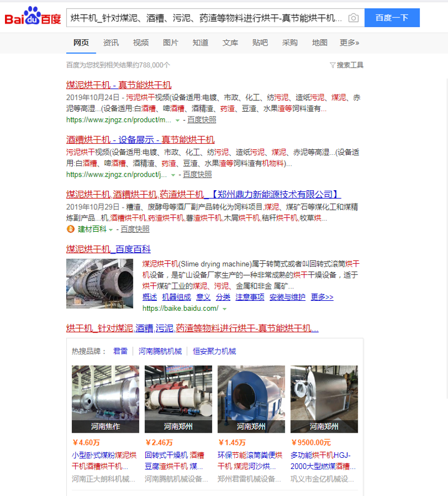Viewport: 448px width, 496px height.
Task: Open product 小型卧式煤粉煤泥烘干机
Action: pos(104,461)
